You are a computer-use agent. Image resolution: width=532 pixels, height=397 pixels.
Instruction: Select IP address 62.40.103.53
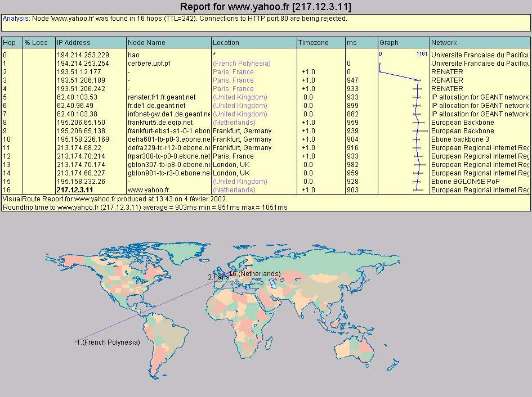pos(77,97)
